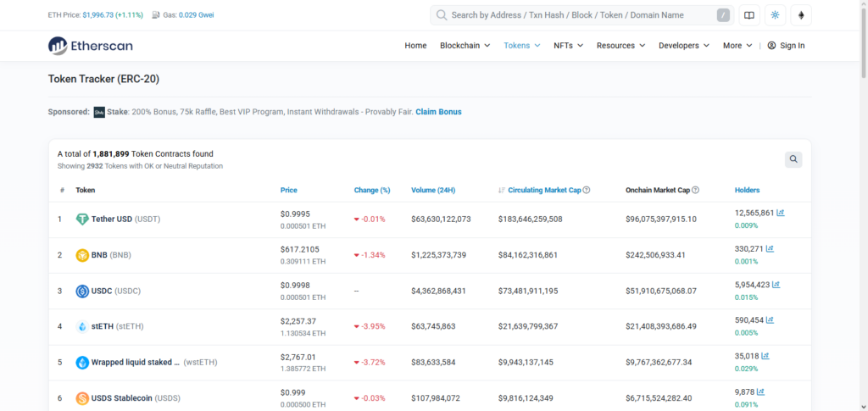868x411 pixels.
Task: Click the Circulating Market Cap help icon
Action: pos(587,190)
